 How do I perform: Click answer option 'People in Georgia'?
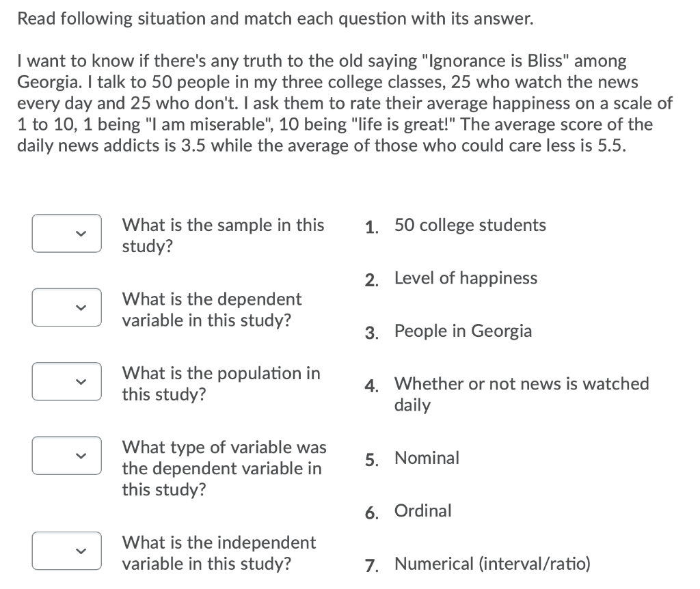[x=463, y=331]
